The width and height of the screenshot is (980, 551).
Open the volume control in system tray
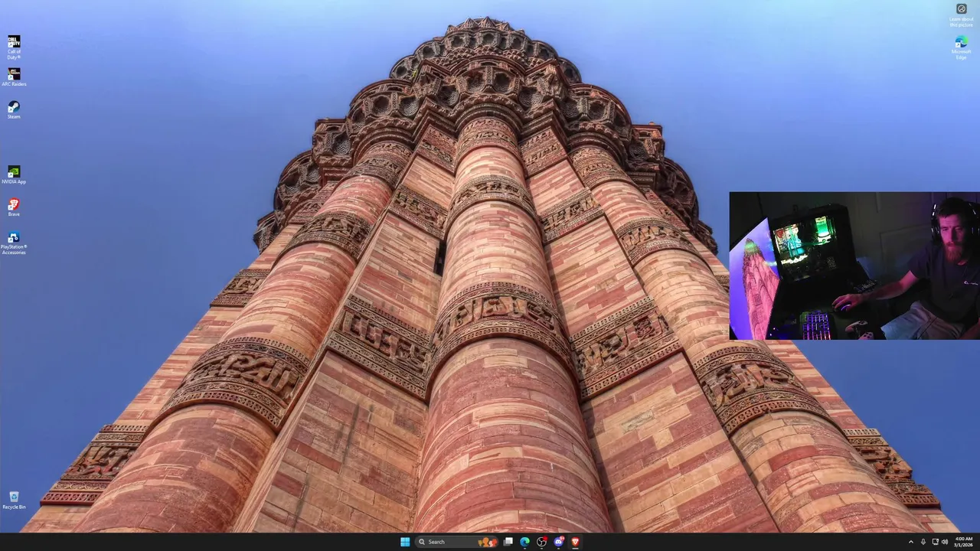click(944, 542)
